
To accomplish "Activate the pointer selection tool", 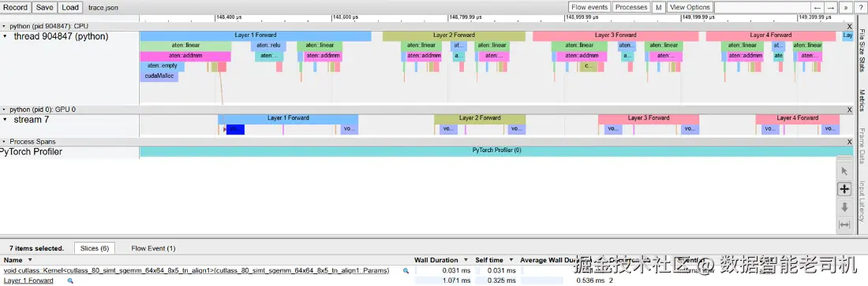I will coord(844,172).
